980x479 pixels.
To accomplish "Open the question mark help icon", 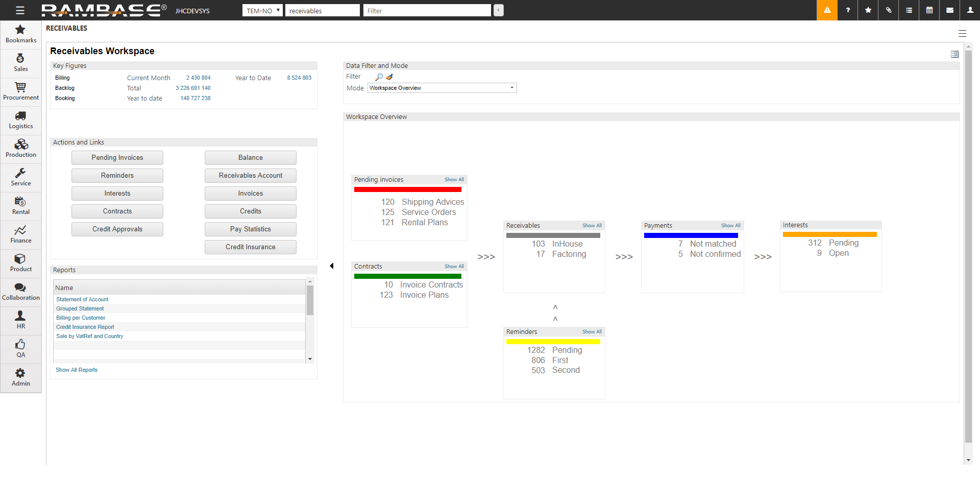I will pos(848,10).
